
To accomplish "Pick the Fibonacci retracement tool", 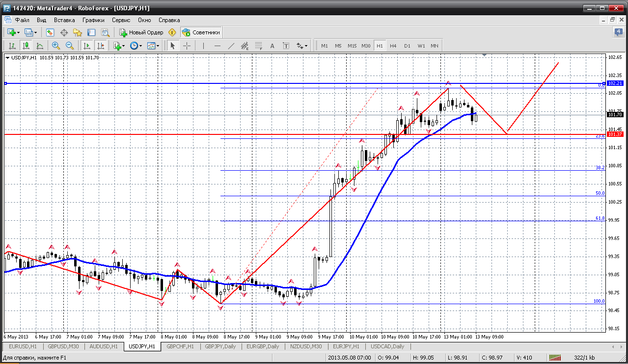I will pos(259,46).
